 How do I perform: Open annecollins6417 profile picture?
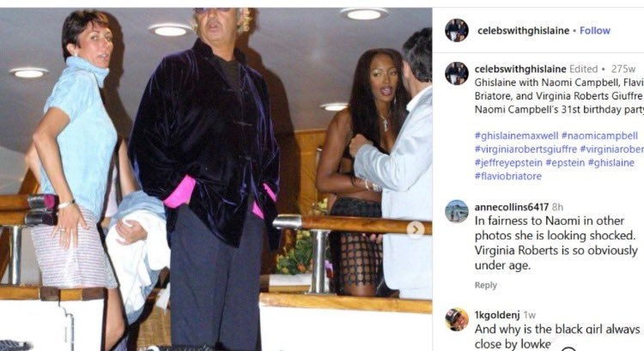456,211
